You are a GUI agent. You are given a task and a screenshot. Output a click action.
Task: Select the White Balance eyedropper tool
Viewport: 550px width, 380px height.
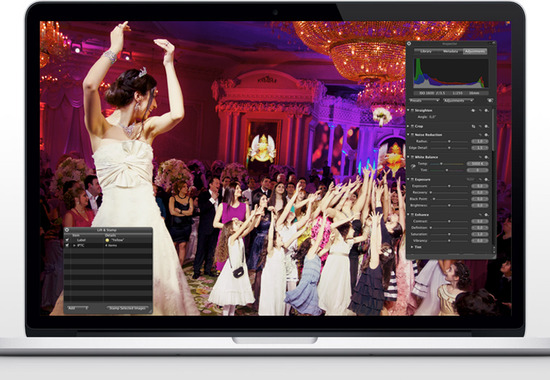pyautogui.click(x=413, y=167)
